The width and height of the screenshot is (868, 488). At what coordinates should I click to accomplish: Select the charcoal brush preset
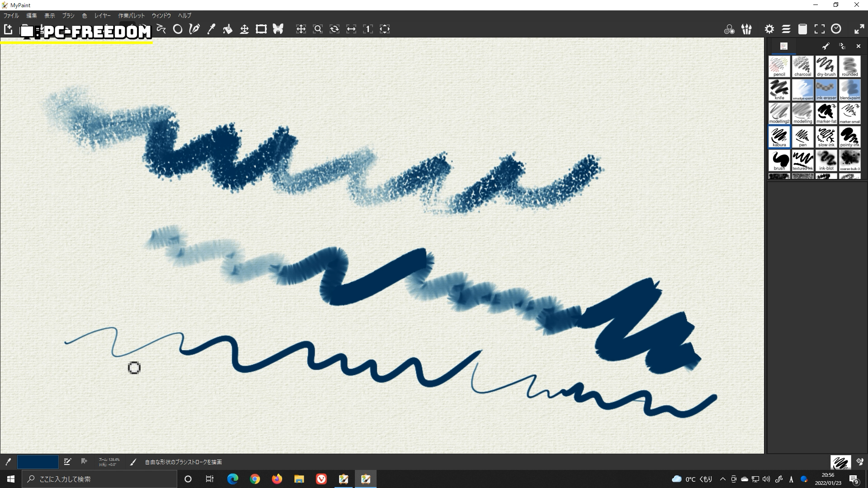802,66
